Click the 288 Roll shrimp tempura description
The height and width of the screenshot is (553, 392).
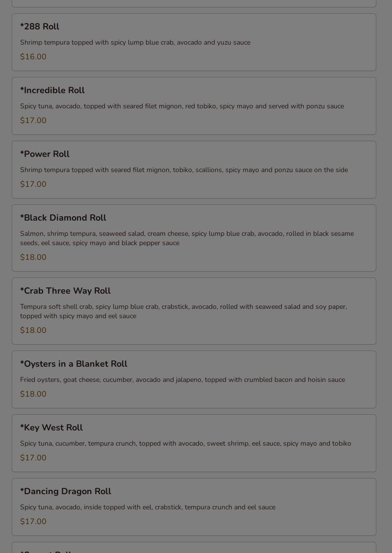tap(135, 43)
